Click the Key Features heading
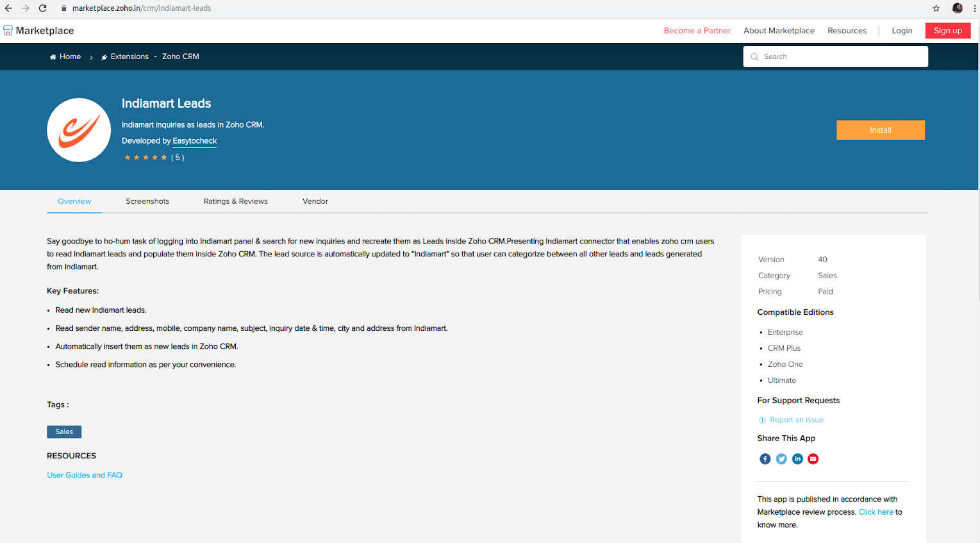980x543 pixels. (x=73, y=291)
